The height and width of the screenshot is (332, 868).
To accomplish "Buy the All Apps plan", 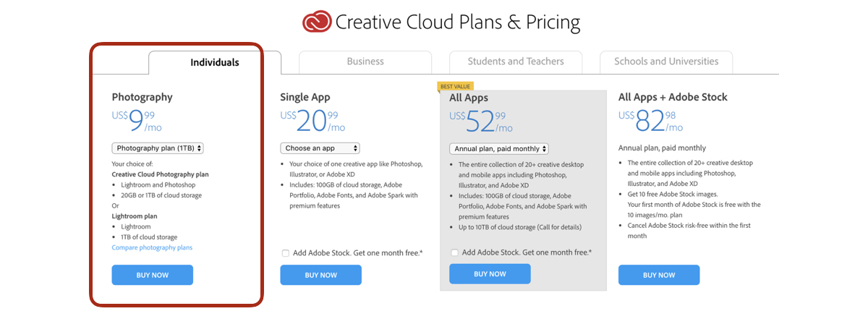I will tap(490, 274).
